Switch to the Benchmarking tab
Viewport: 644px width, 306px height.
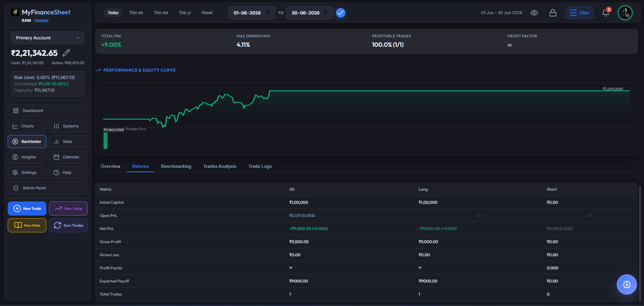coord(176,166)
